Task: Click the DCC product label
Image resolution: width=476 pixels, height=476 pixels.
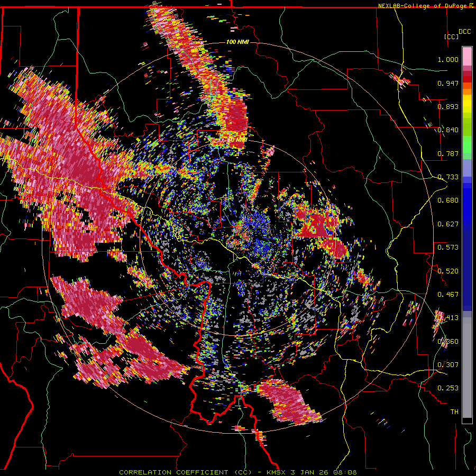Action: pyautogui.click(x=464, y=32)
